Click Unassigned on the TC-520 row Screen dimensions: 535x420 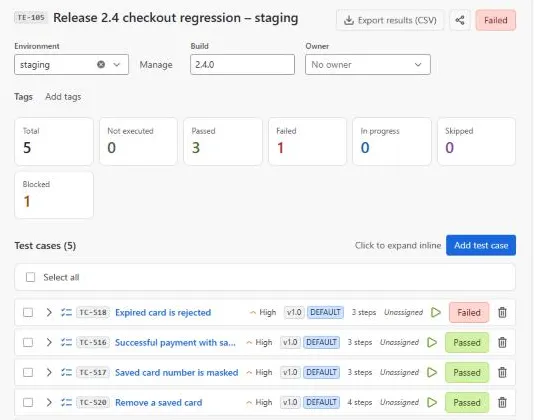[x=399, y=402]
